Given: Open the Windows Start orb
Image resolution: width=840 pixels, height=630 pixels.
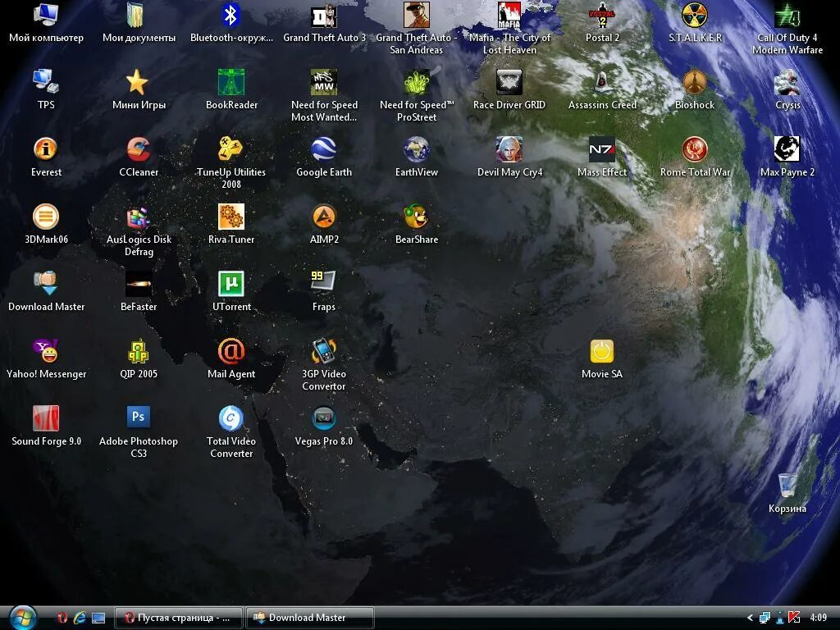Looking at the screenshot, I should pyautogui.click(x=22, y=617).
